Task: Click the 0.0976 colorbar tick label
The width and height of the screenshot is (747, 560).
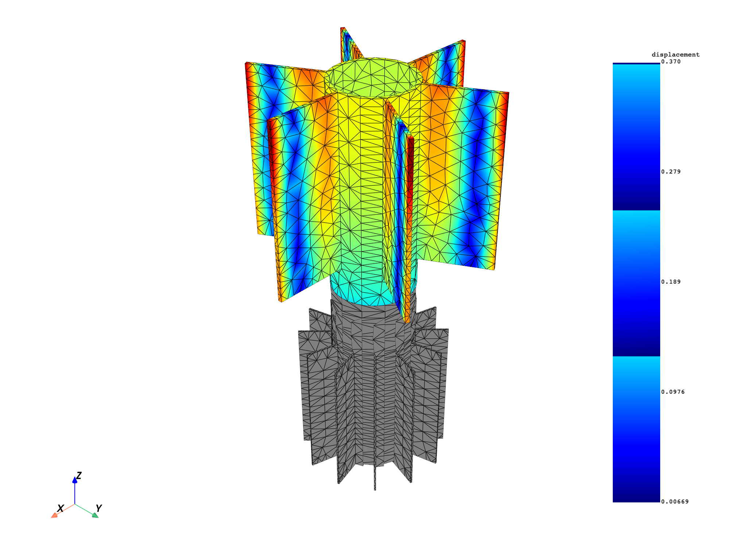Action: 673,392
